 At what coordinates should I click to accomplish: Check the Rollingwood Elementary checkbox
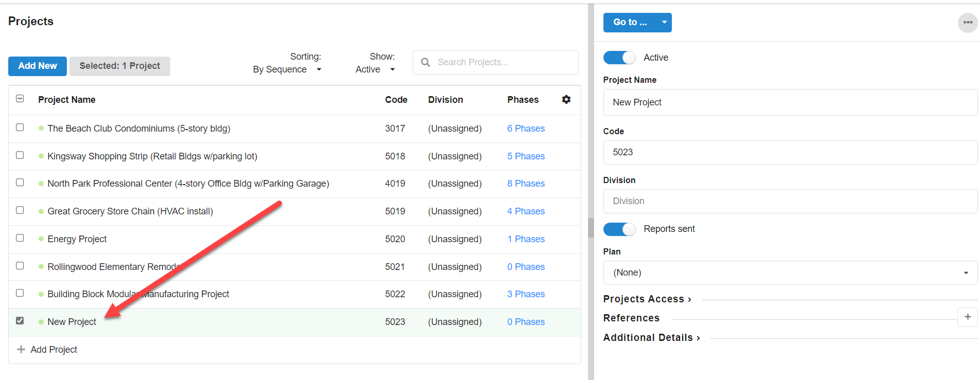click(x=20, y=265)
